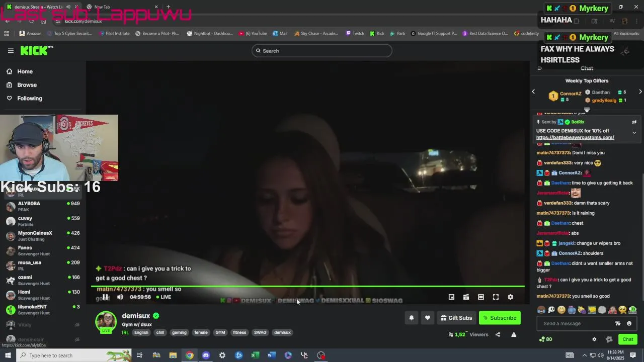Report stream with warning triangle icon
Viewport: 644px width, 362px height.
pos(514,334)
